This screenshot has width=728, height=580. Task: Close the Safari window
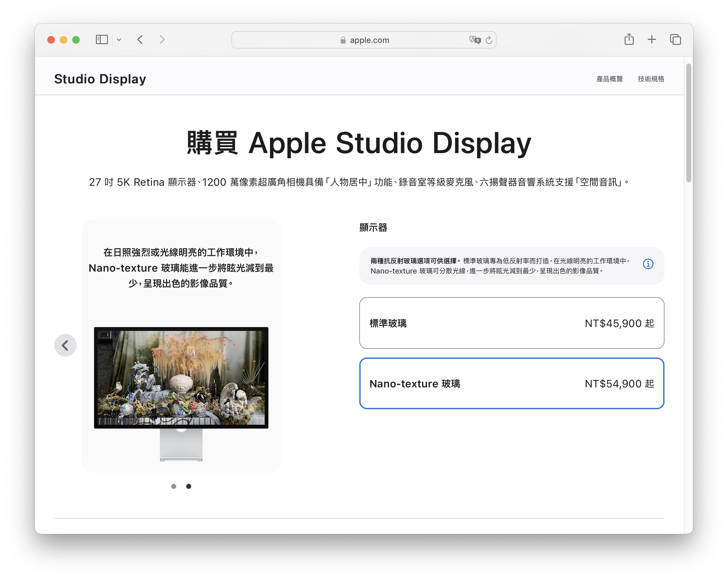tap(51, 40)
